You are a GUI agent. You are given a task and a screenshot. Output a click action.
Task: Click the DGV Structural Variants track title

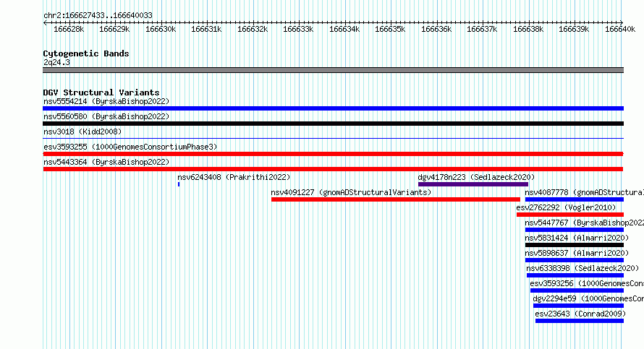pos(101,92)
